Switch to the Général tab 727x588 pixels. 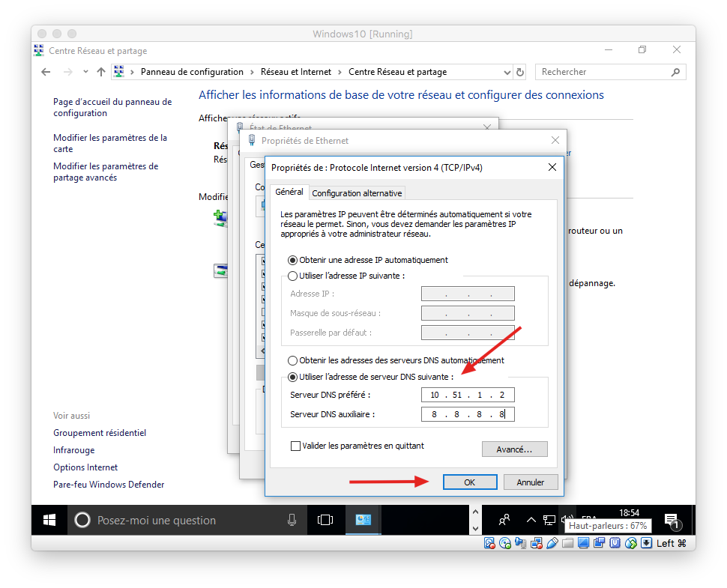pyautogui.click(x=289, y=192)
